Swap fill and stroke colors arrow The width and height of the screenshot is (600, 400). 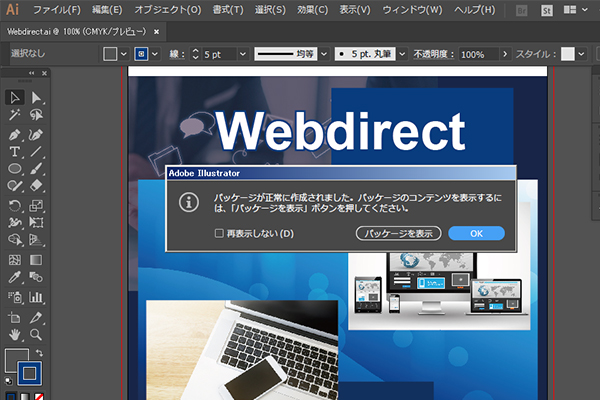click(39, 353)
